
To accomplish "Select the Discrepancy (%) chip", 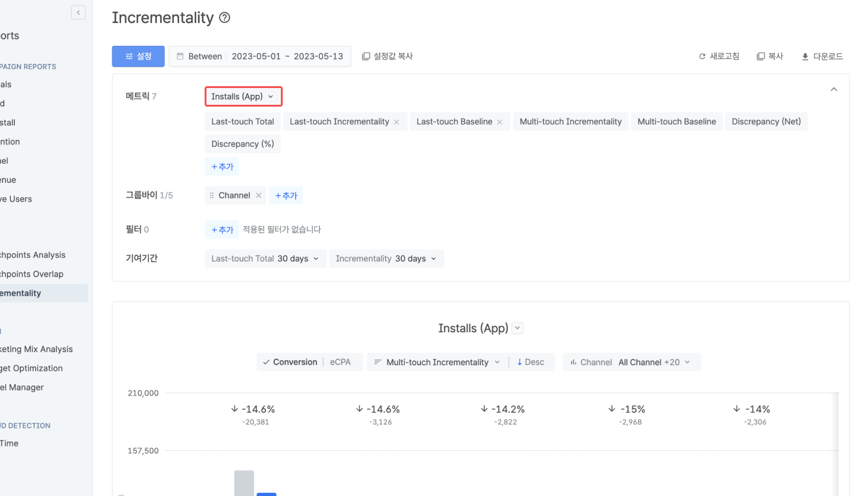I will (x=242, y=144).
